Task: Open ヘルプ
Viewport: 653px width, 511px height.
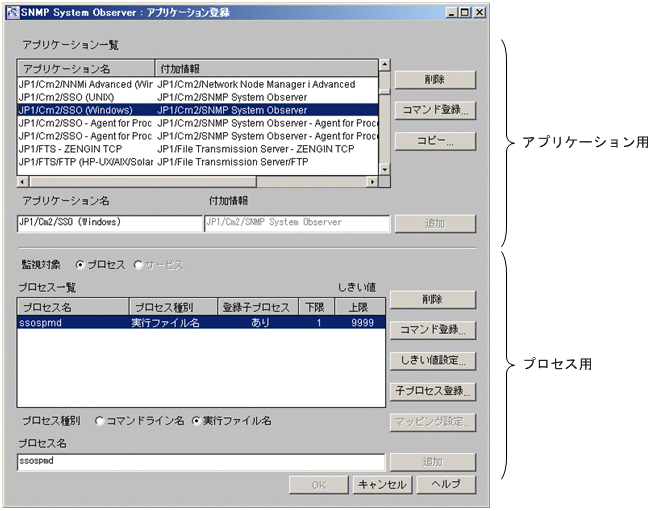Action: point(446,485)
